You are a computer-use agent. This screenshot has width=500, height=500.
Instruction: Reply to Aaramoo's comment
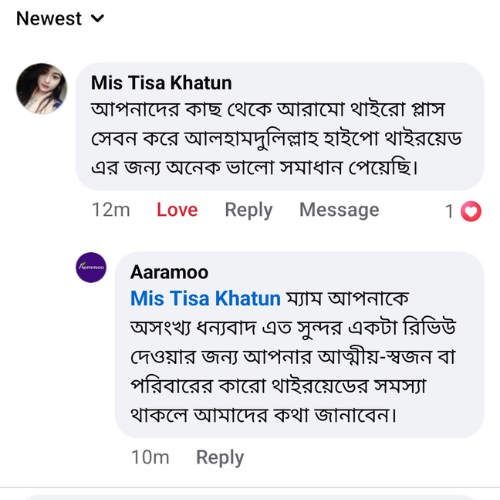coord(220,458)
